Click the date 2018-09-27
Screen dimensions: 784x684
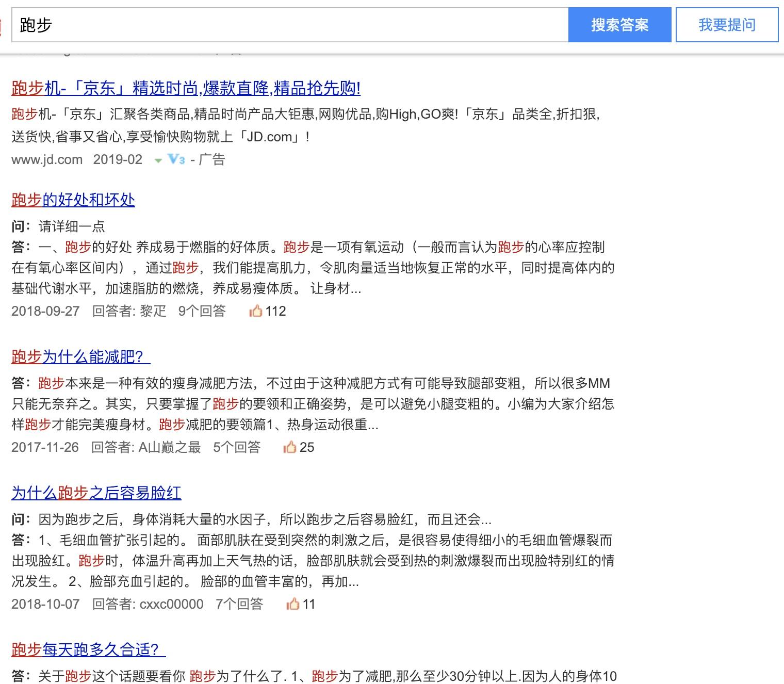45,311
